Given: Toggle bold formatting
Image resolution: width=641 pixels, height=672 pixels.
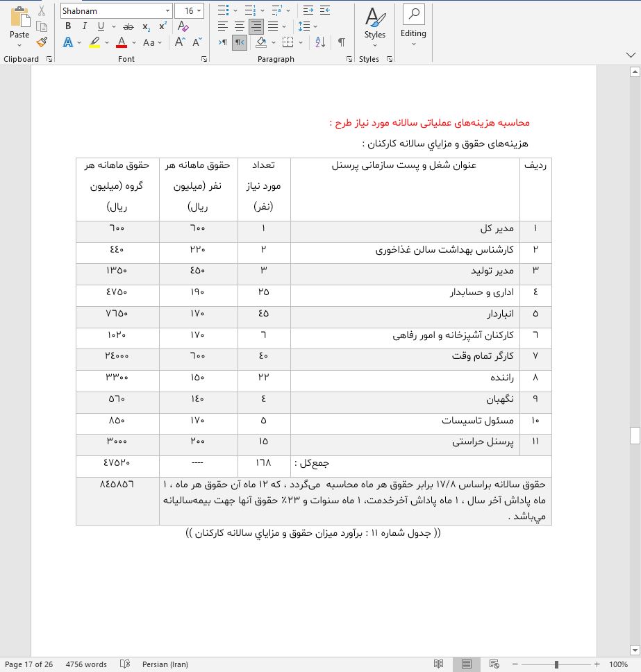Looking at the screenshot, I should 67,26.
